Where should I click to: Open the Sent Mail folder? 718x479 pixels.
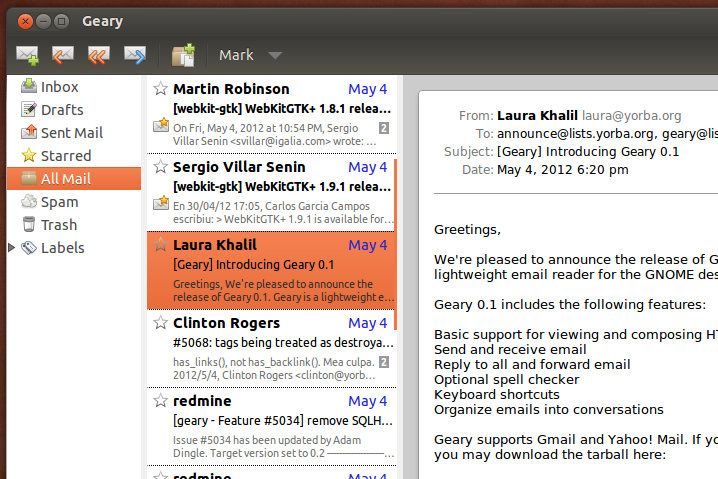(x=62, y=132)
